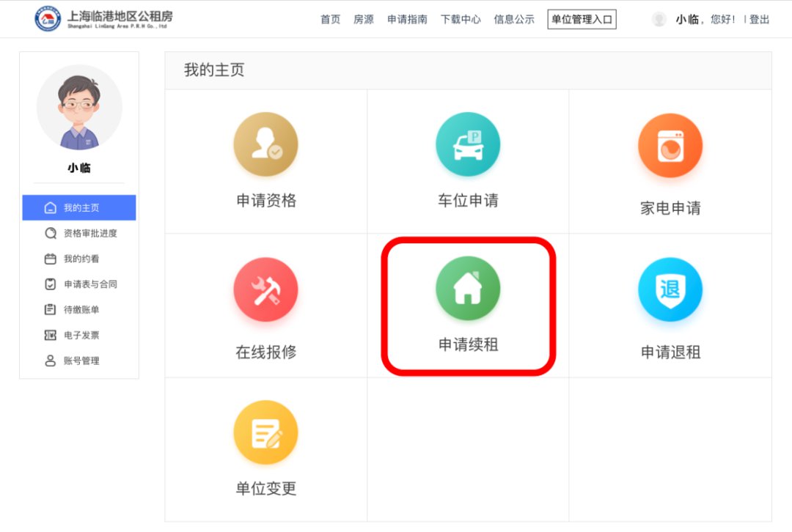
Task: Open 下载中心 in top navigation
Action: click(x=461, y=19)
